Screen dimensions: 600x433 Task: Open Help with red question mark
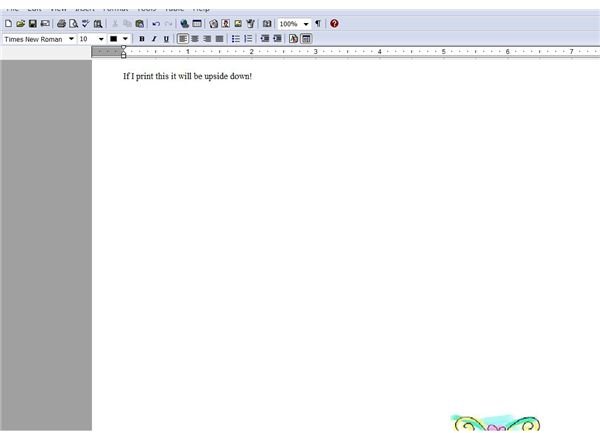[334, 24]
